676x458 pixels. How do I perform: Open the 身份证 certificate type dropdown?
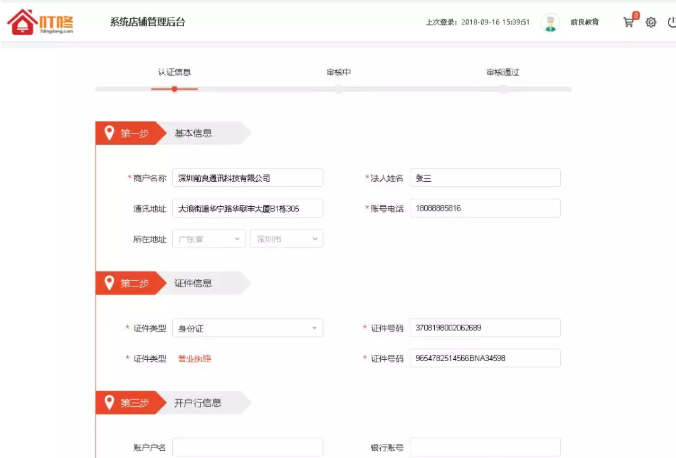(x=247, y=328)
